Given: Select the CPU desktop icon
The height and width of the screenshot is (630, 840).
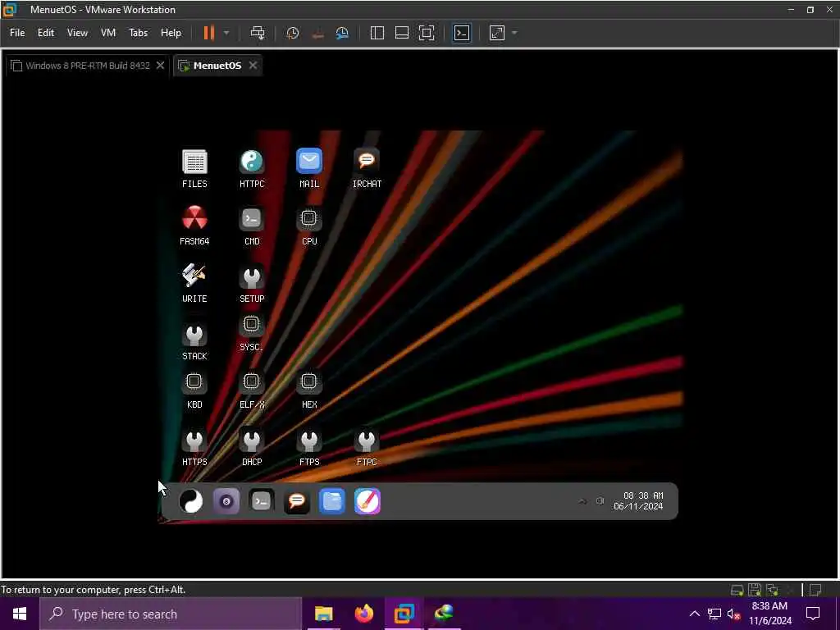Looking at the screenshot, I should point(309,226).
